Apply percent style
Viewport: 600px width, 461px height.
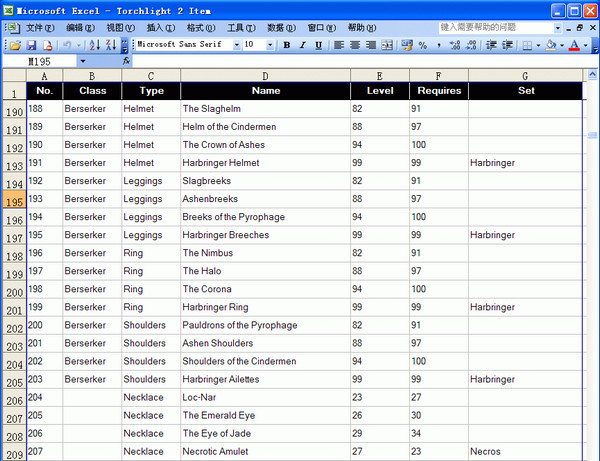(x=423, y=45)
